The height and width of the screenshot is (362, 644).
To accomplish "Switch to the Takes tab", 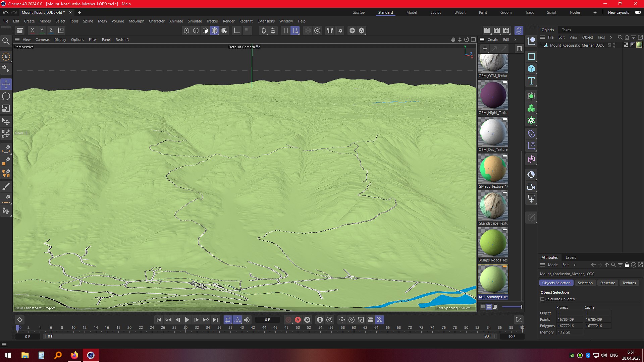I will pos(567,30).
